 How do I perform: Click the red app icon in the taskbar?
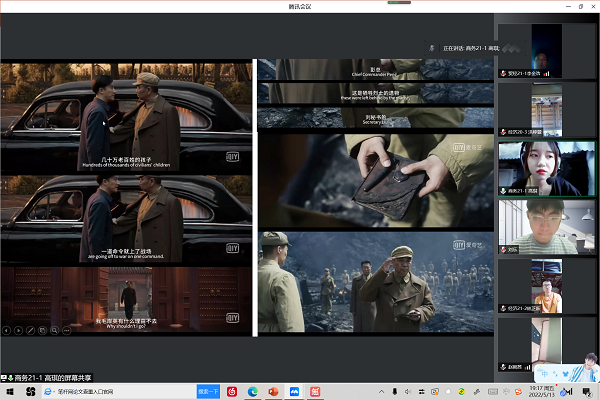coord(231,391)
